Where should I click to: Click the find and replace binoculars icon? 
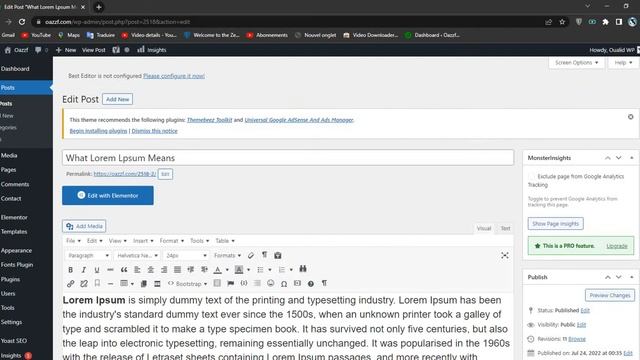tap(303, 269)
